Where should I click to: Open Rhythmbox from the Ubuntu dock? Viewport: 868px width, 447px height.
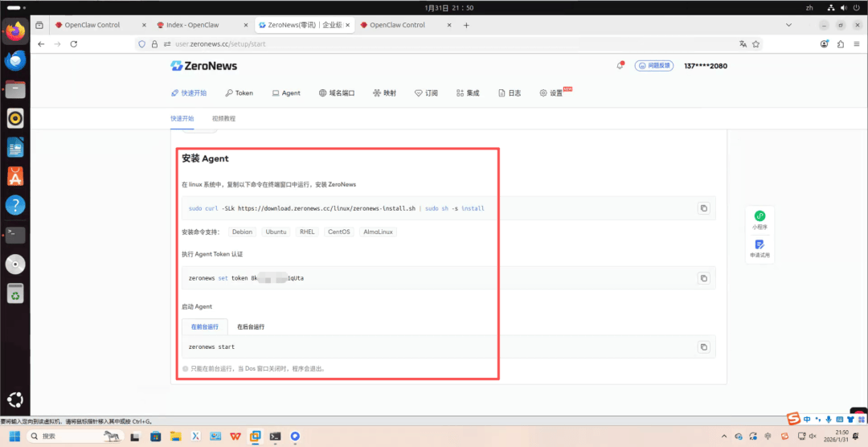(15, 118)
